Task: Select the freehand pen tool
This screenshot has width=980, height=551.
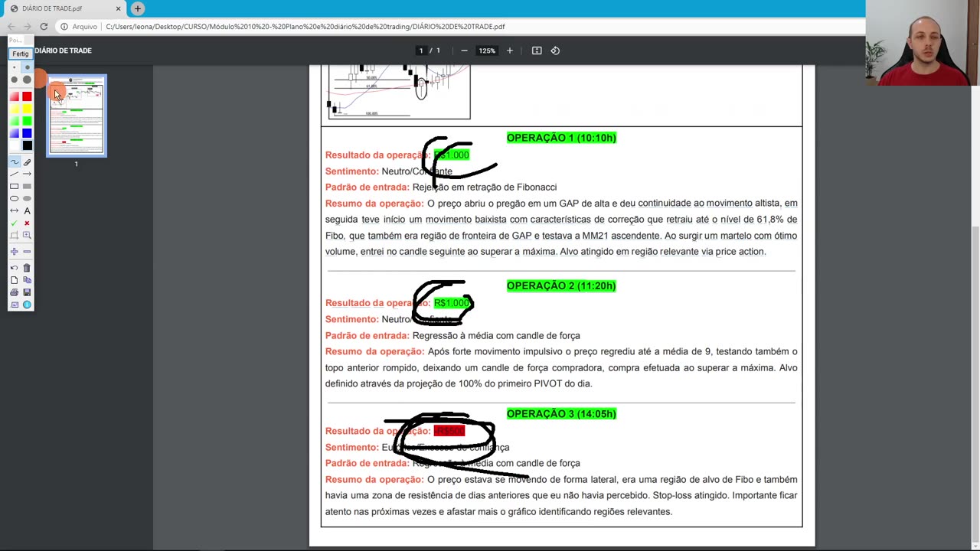Action: [14, 161]
